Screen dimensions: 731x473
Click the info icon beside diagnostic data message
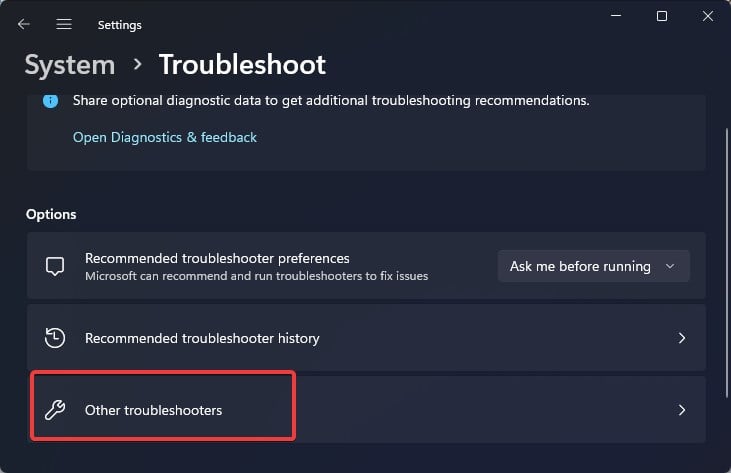tap(51, 101)
